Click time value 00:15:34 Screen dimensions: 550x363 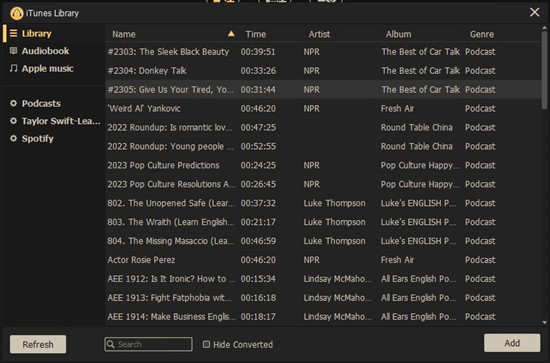coord(258,279)
